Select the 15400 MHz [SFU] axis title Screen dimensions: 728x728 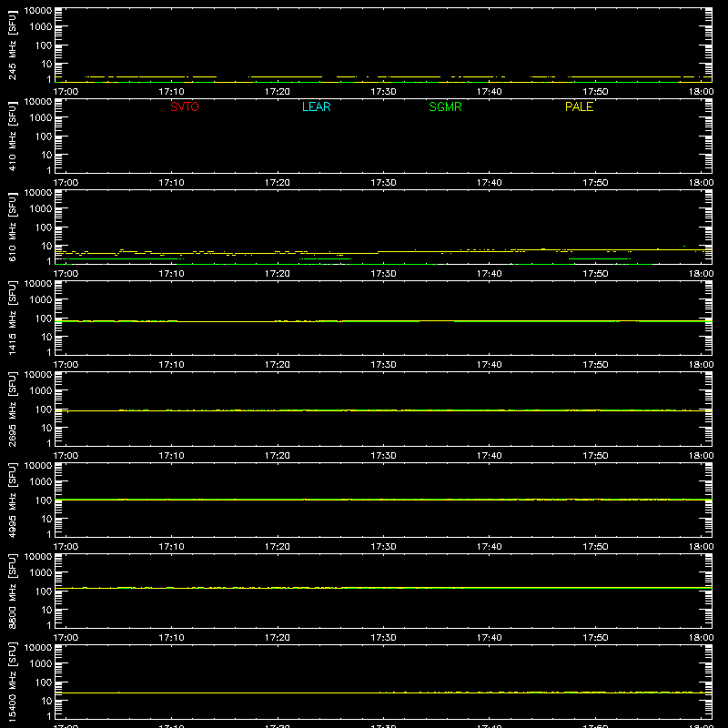pos(13,682)
